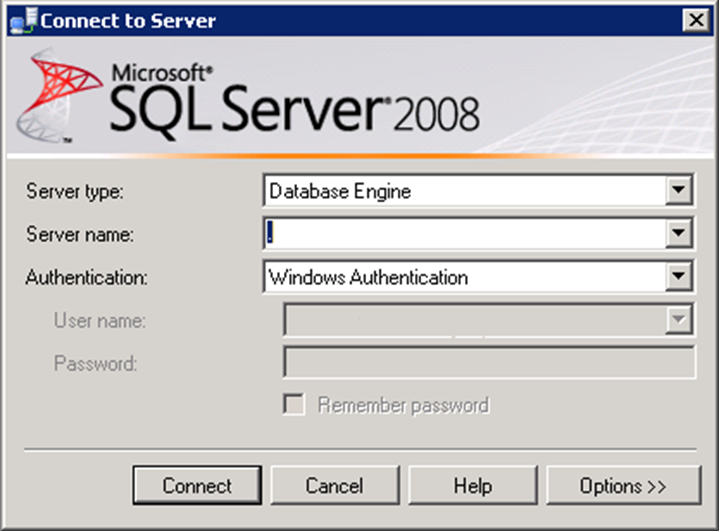Click the Server name label
This screenshot has width=719, height=531.
click(80, 234)
